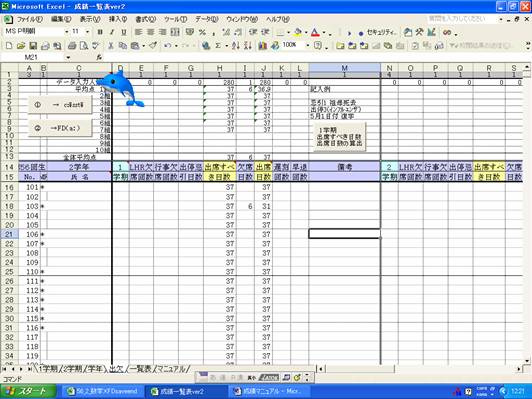Viewport: 532px width, 399px height.
Task: Switch to the 一覧表 sheet tab
Action: pos(141,369)
